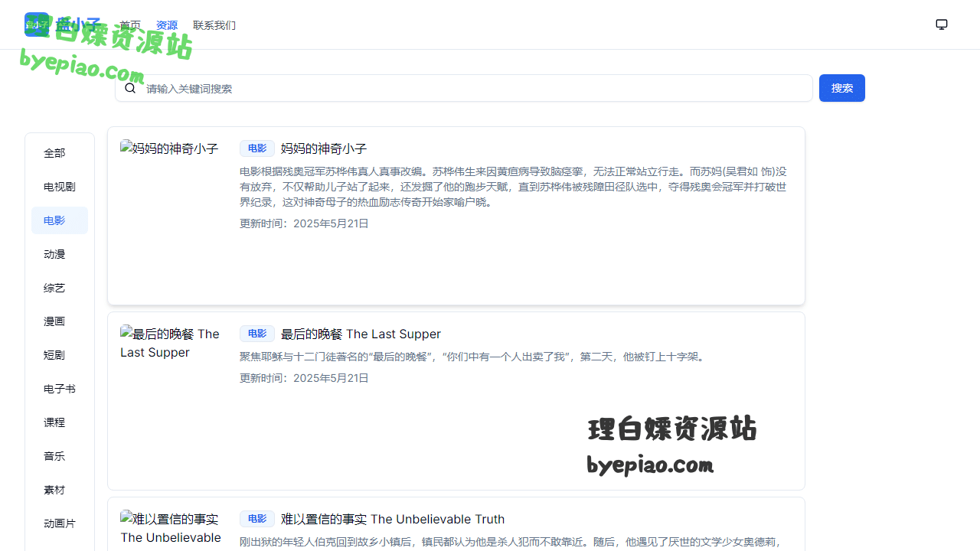The height and width of the screenshot is (551, 980).
Task: Toggle the display theme monitor icon
Action: tap(942, 24)
